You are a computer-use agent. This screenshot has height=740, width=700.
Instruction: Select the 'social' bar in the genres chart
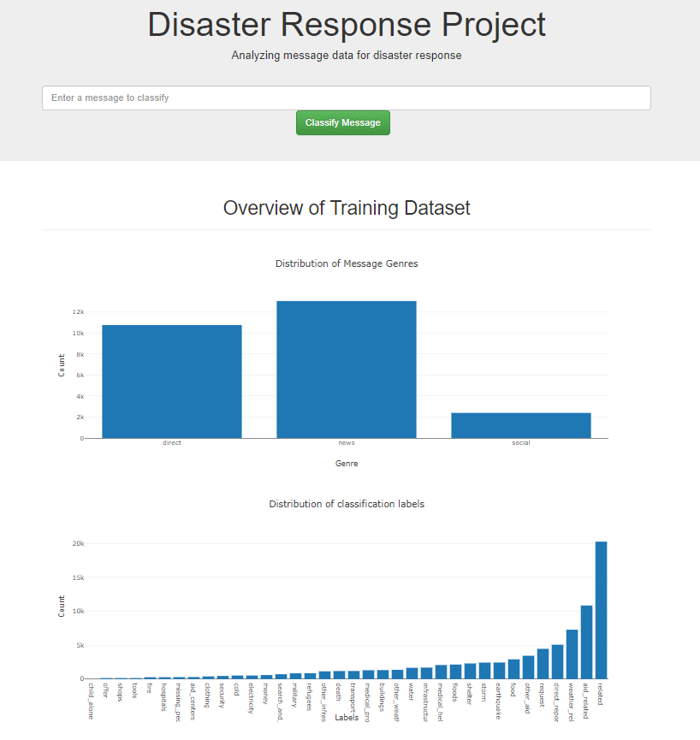(x=521, y=426)
